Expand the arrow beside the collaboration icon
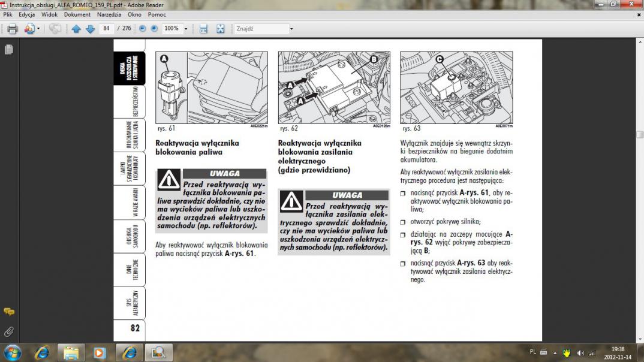644x362 pixels. (38, 29)
